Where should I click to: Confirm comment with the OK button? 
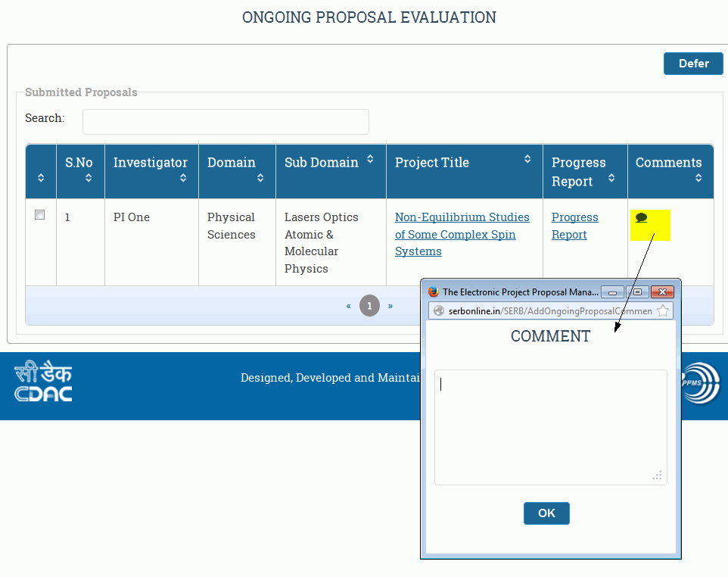tap(546, 513)
